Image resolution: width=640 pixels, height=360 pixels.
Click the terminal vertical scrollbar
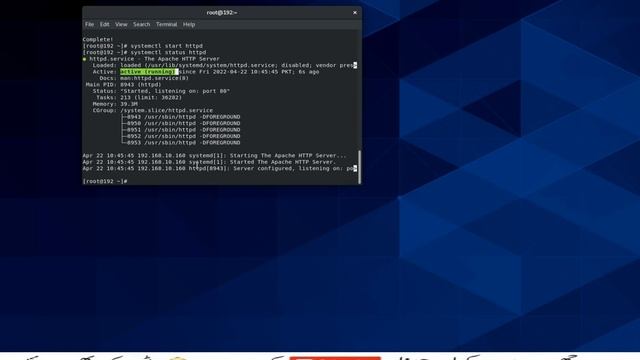[x=360, y=167]
